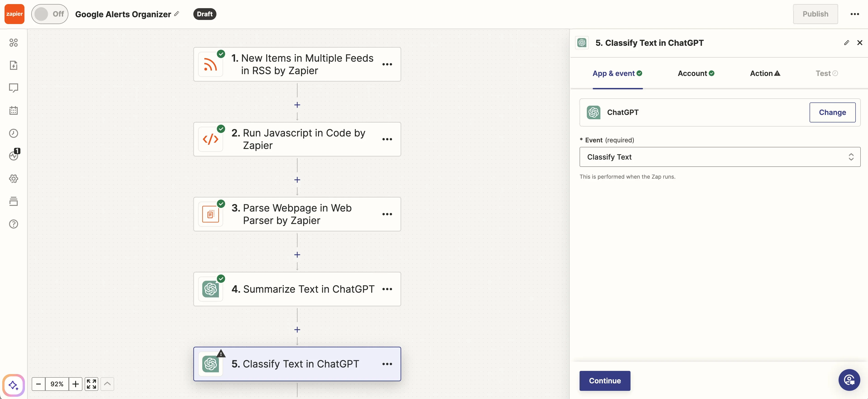Screen dimensions: 868x399
Task: Click the Continue button
Action: (604, 380)
